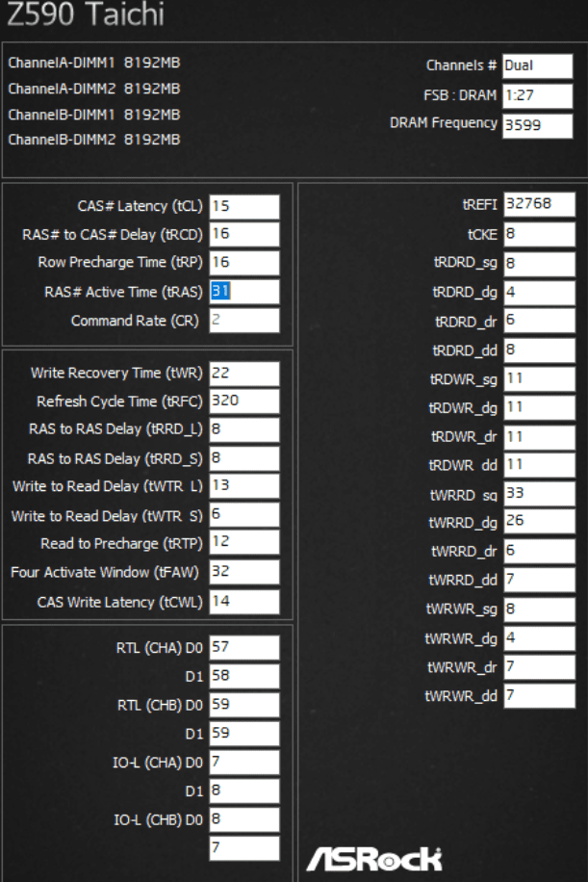This screenshot has height=882, width=588.
Task: Focus the tRDWR_dr field
Action: pyautogui.click(x=539, y=437)
